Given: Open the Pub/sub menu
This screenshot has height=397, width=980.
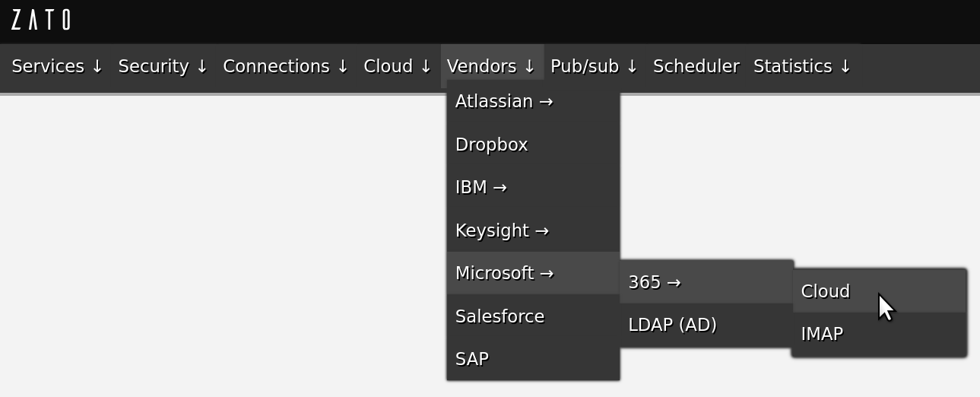Looking at the screenshot, I should (x=594, y=67).
